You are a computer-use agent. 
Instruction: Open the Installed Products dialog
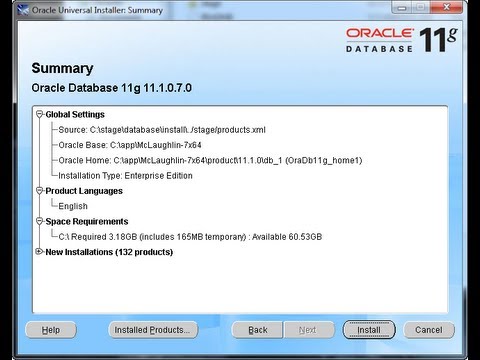click(153, 330)
